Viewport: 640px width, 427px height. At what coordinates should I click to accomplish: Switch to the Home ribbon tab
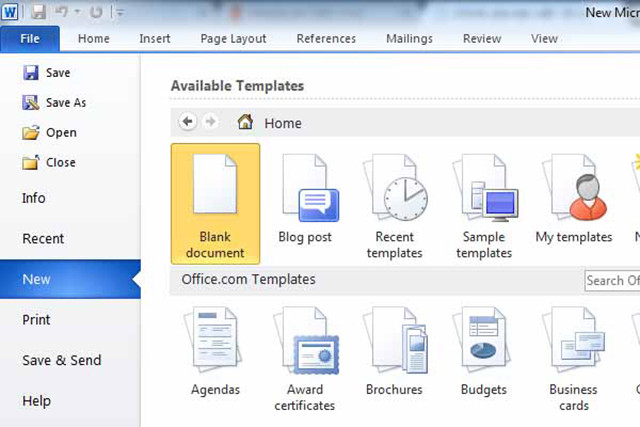pos(93,39)
